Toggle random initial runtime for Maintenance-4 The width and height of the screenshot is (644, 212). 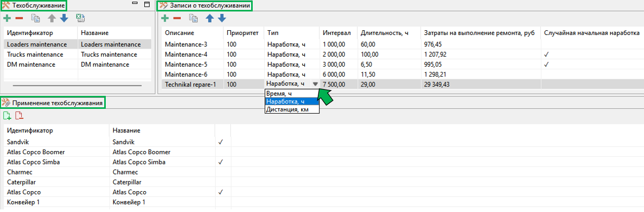pyautogui.click(x=546, y=55)
